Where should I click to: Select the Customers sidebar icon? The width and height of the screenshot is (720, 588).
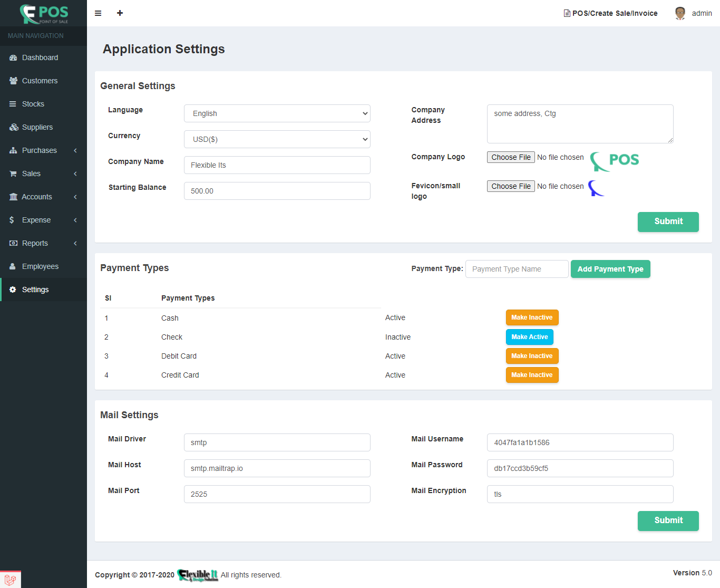13,81
